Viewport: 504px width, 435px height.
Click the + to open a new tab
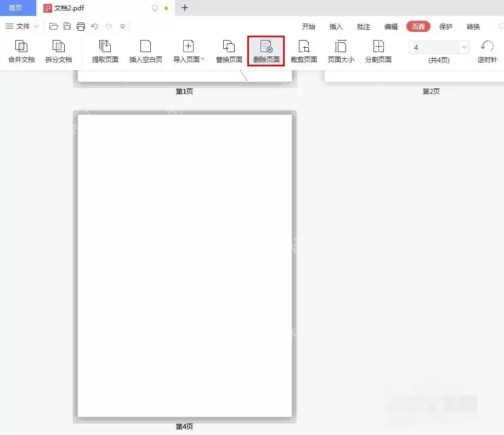click(x=184, y=8)
